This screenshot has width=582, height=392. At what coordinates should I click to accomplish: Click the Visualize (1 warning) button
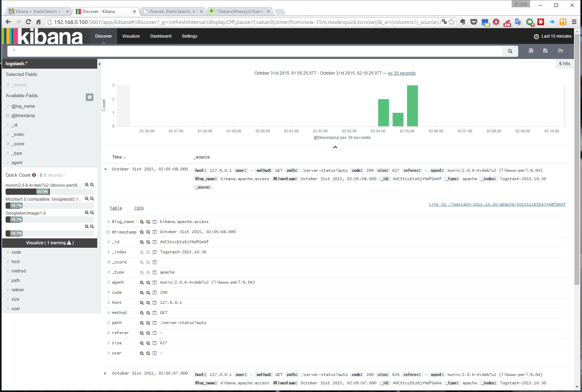(x=49, y=243)
